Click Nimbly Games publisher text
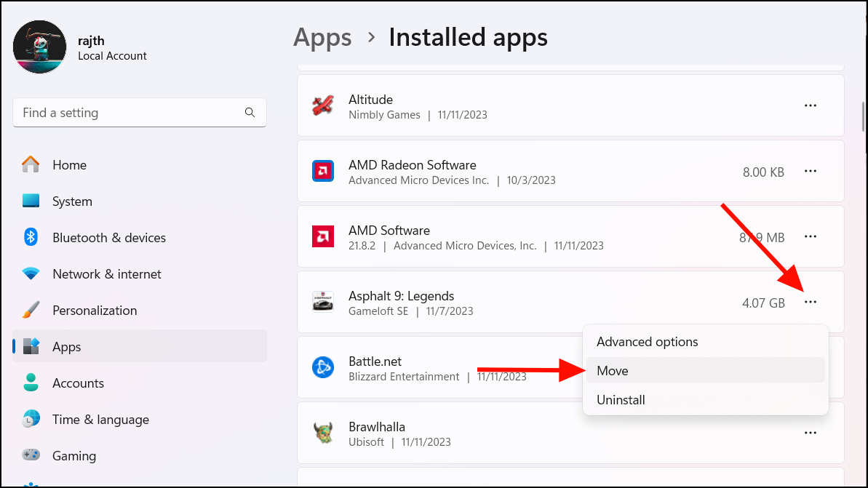The width and height of the screenshot is (868, 488). pyautogui.click(x=384, y=115)
